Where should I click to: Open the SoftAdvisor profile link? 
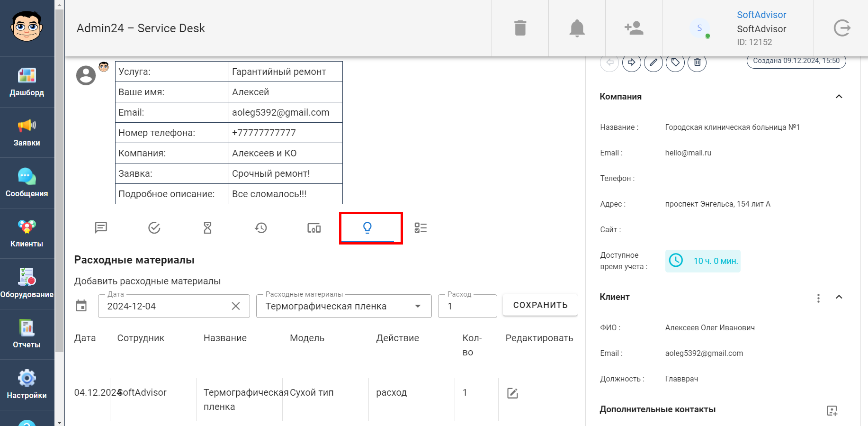(761, 15)
